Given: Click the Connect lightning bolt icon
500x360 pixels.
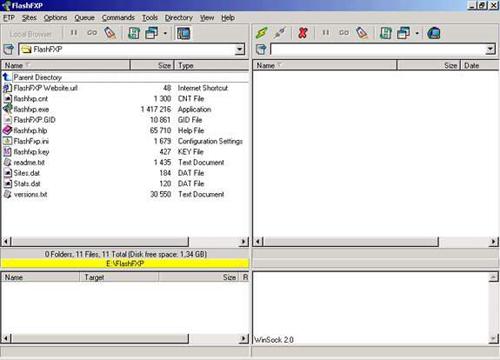Looking at the screenshot, I should coord(262,33).
